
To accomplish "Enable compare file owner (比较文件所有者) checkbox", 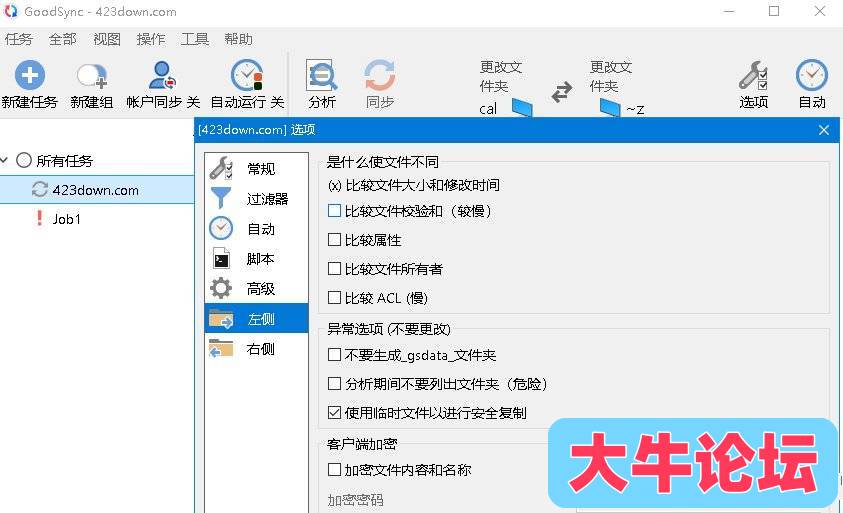I will point(334,268).
